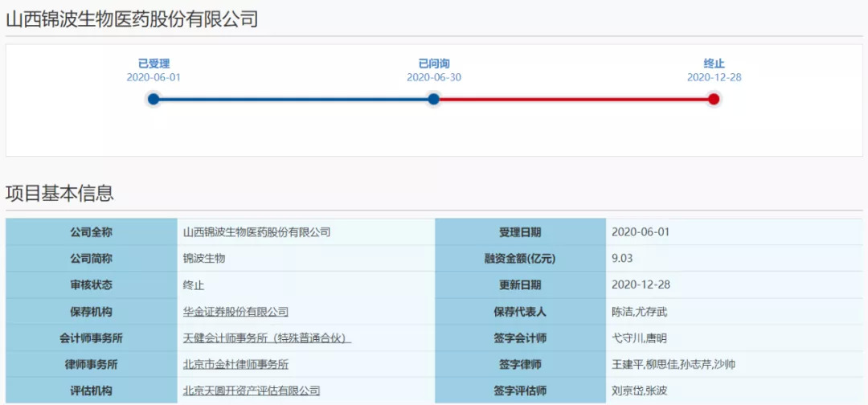This screenshot has height=405, width=868.
Task: Click the 审核状态 header cell
Action: (x=92, y=285)
